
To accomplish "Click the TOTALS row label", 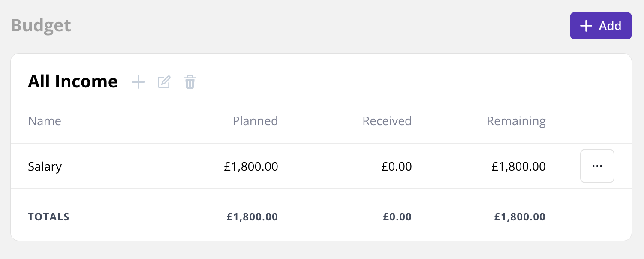I will 48,217.
